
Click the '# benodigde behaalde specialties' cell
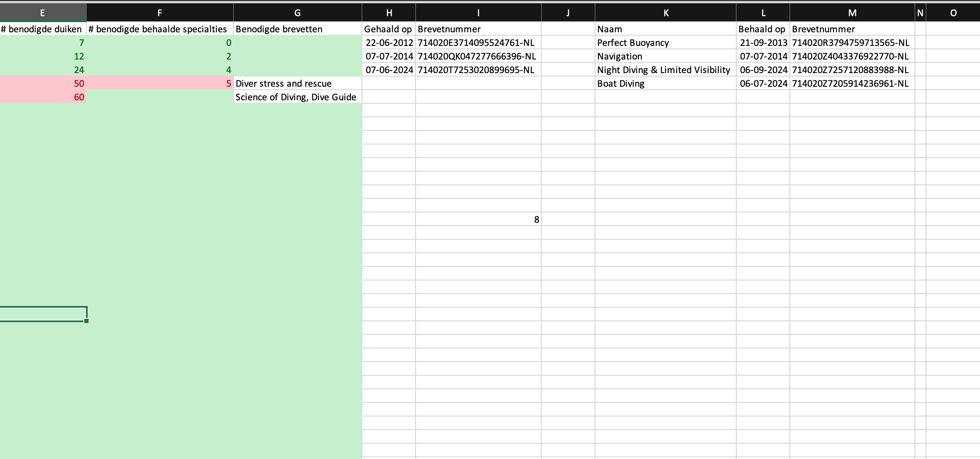160,29
